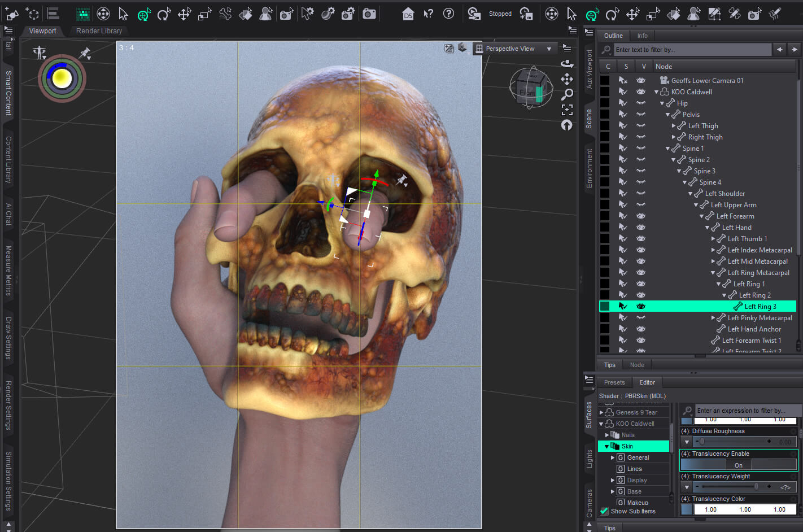This screenshot has height=532, width=803.
Task: Click the Translucency Color swatch
Action: tap(687, 509)
